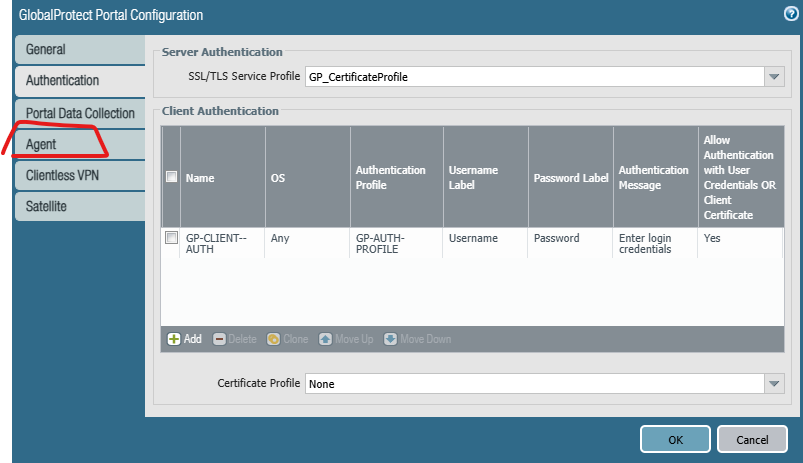Click the Authentication Profile column header
Image resolution: width=803 pixels, height=463 pixels.
pos(396,177)
